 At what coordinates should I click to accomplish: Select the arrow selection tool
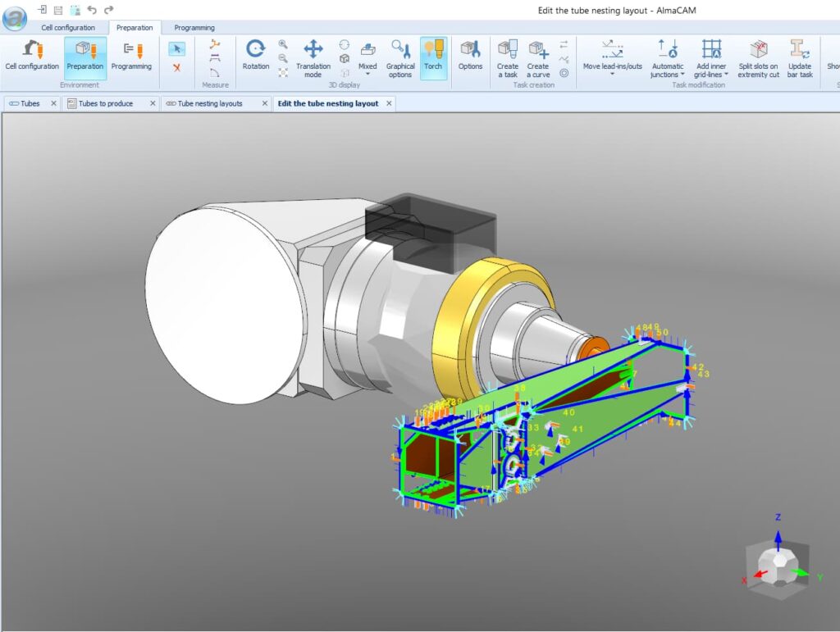(x=176, y=49)
